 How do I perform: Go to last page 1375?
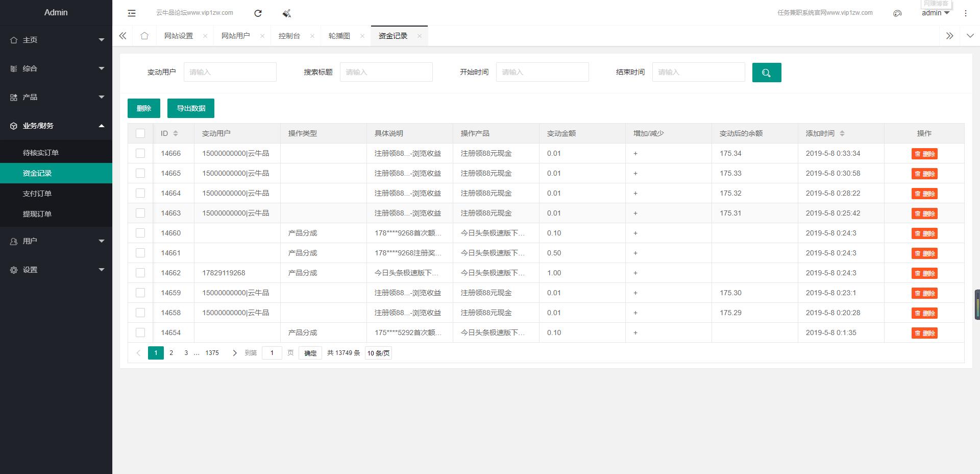[x=212, y=353]
